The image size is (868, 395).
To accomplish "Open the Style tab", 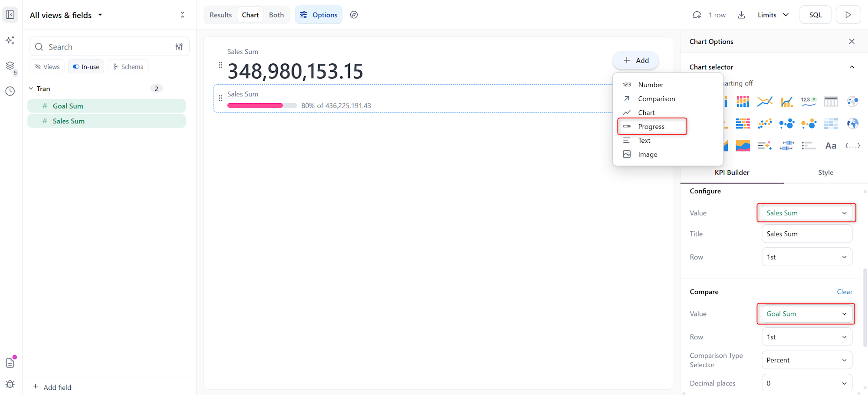I will (825, 172).
